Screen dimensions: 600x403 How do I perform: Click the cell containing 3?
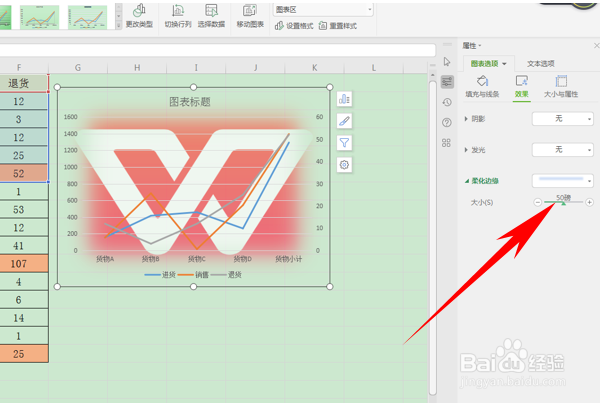[24, 119]
